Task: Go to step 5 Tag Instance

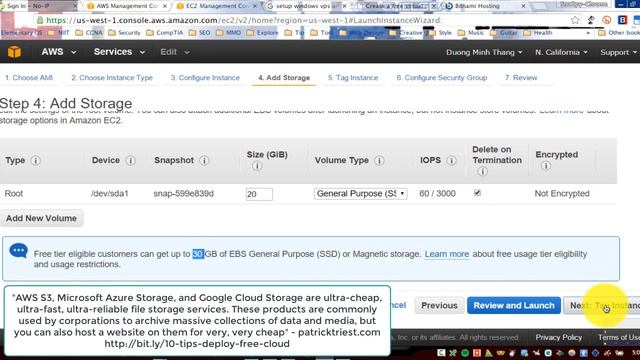Action: [x=353, y=78]
